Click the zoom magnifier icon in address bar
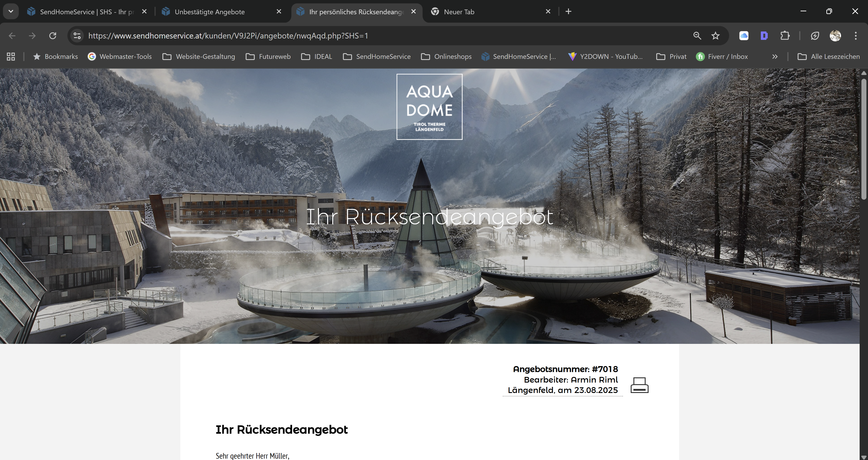The image size is (868, 460). coord(697,36)
